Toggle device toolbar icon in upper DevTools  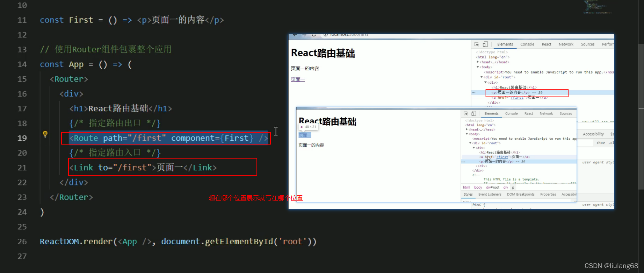[x=485, y=44]
